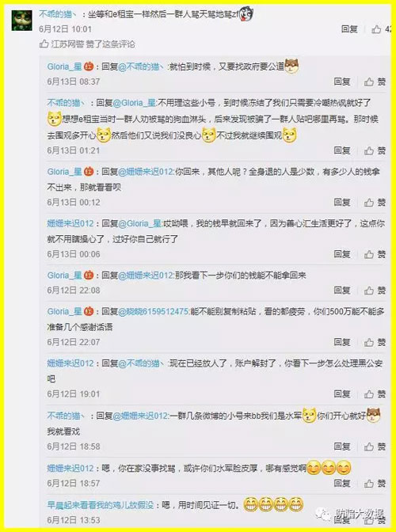Open Gloria_星 profile in first reply
396x532 pixels.
(x=64, y=66)
